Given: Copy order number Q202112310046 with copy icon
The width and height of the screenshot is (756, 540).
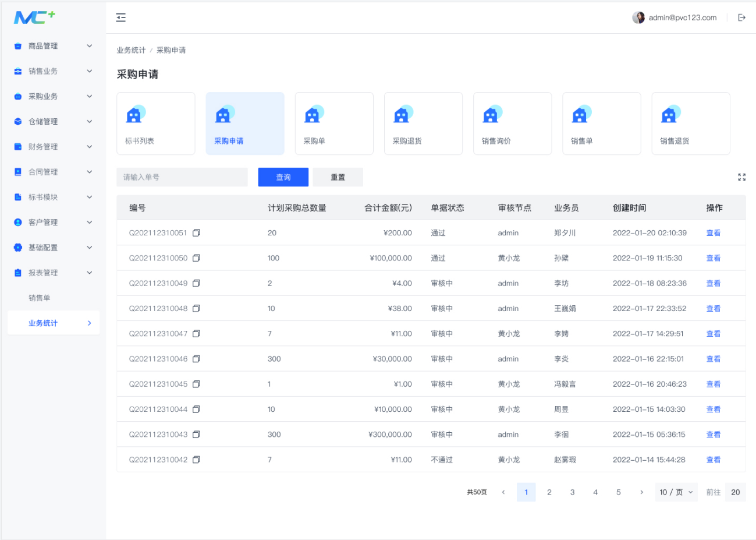Looking at the screenshot, I should point(196,359).
